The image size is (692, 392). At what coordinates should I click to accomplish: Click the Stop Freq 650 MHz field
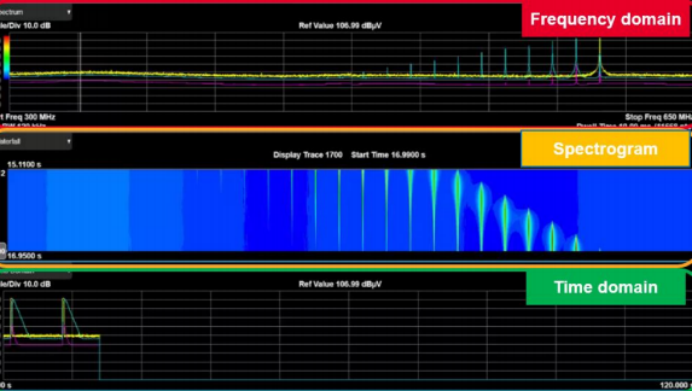tap(658, 117)
